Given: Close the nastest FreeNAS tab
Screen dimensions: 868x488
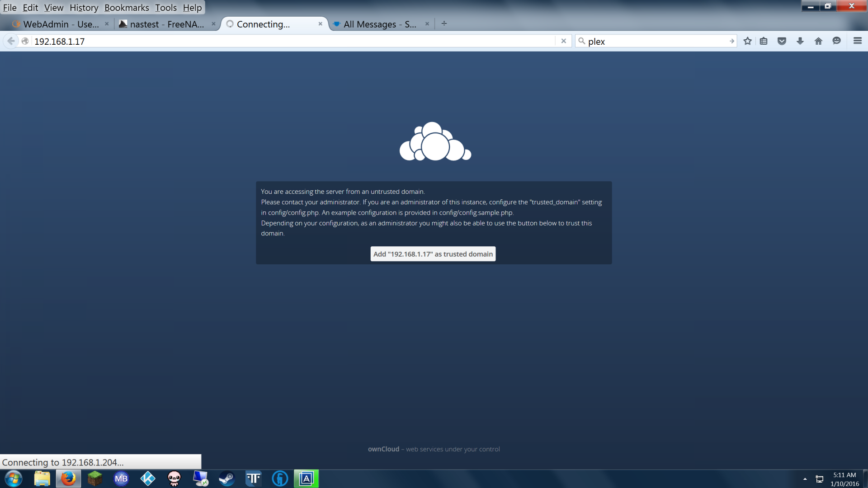Looking at the screenshot, I should [x=213, y=24].
